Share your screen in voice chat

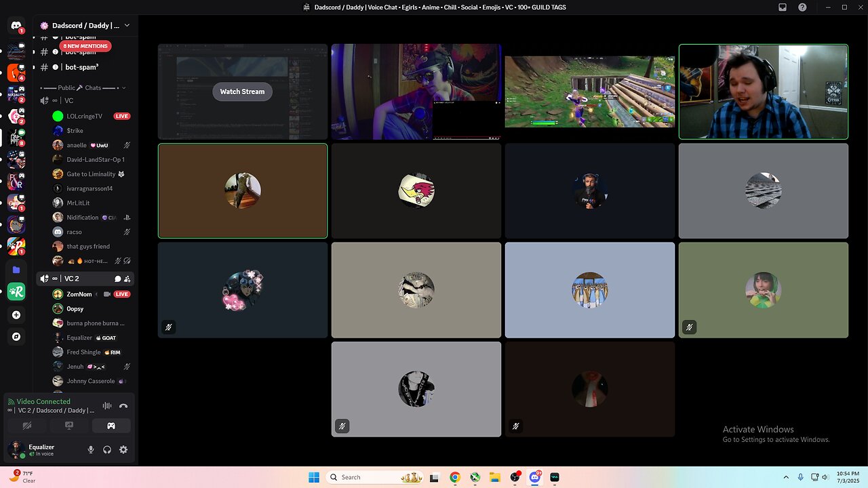pos(69,426)
